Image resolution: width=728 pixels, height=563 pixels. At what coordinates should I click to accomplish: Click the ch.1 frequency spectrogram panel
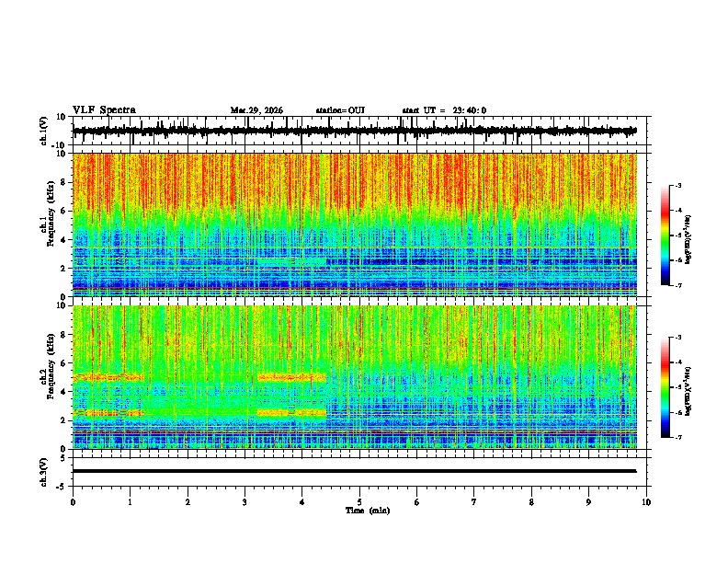pyautogui.click(x=355, y=224)
